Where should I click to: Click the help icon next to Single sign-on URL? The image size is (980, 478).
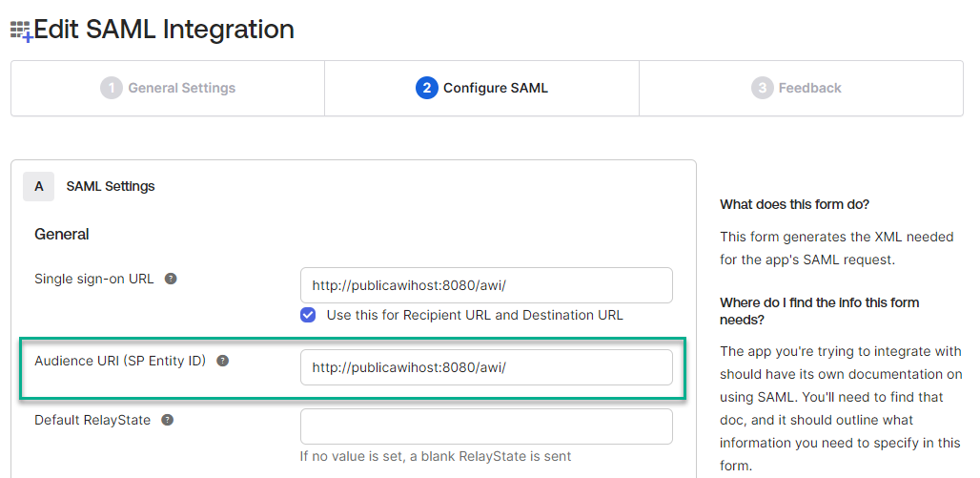point(171,279)
